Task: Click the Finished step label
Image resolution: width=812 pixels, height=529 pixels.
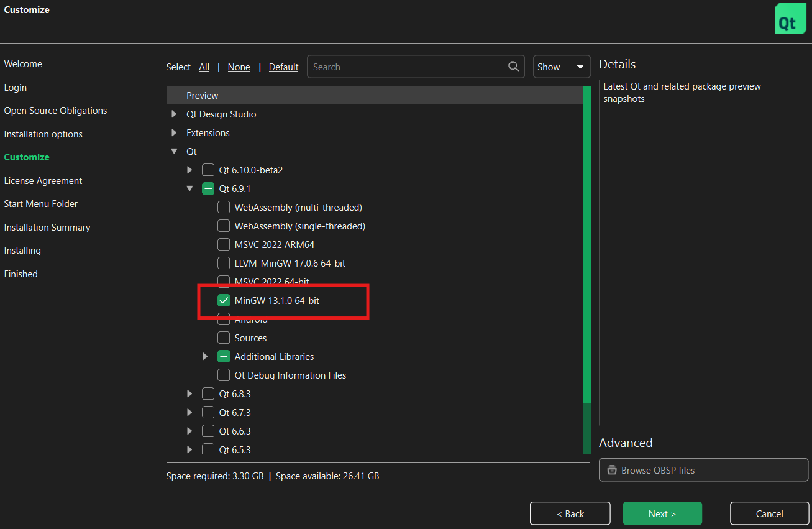Action: (x=21, y=274)
